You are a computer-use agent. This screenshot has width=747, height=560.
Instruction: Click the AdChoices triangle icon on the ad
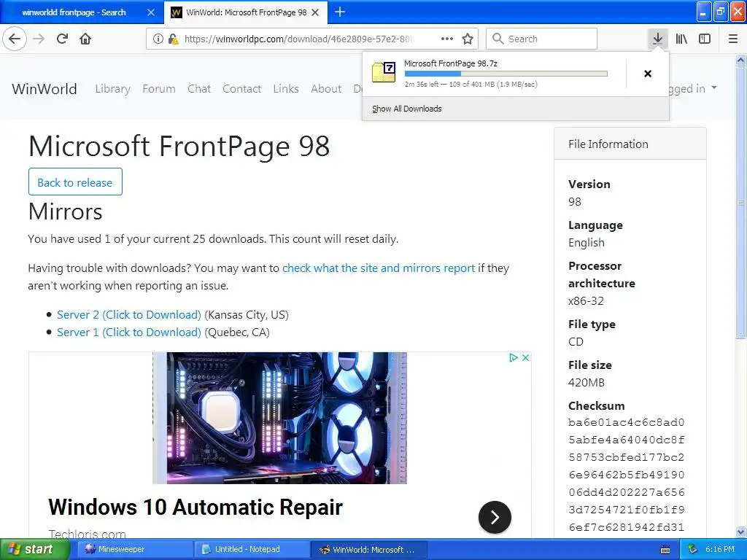pos(513,357)
